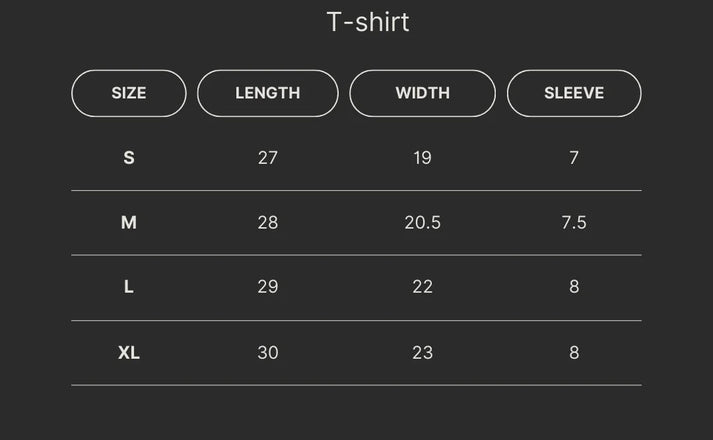Click width value 19 for size S
Screen dimensions: 713x440
tap(422, 158)
